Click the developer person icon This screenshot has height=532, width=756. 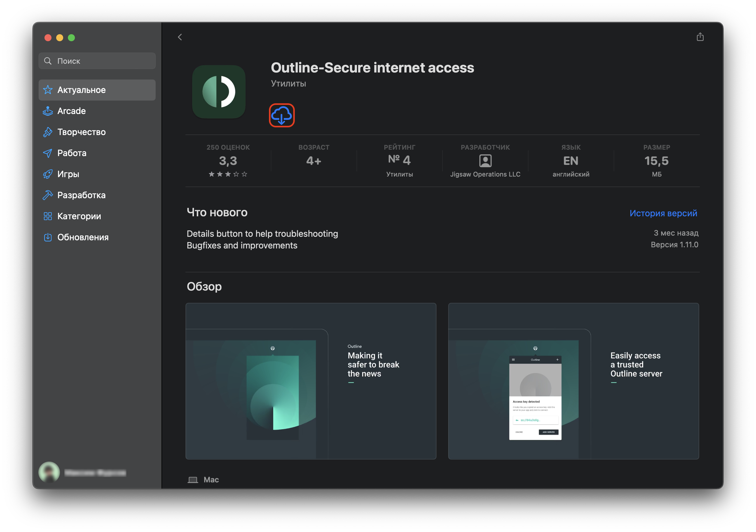485,161
